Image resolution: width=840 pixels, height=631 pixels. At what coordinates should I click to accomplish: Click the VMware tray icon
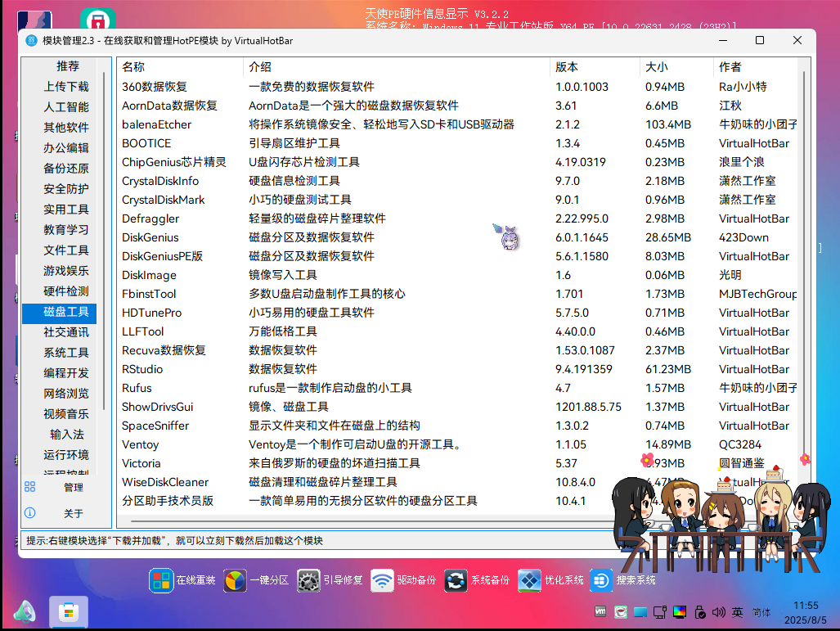(600, 611)
